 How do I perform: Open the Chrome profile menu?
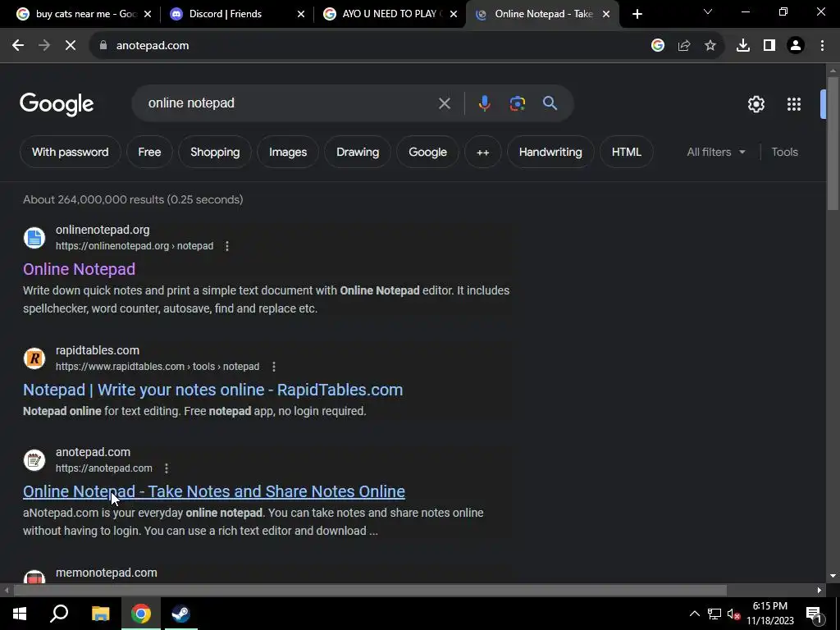coord(796,46)
